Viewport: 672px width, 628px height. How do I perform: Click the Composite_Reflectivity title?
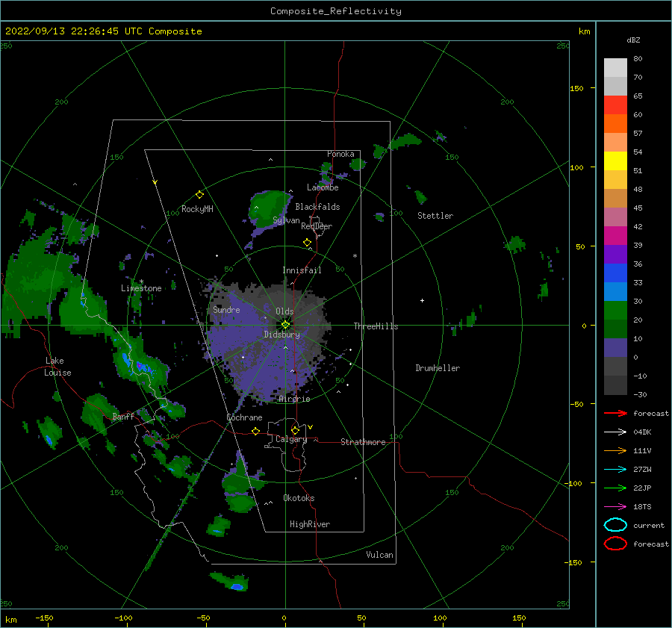[x=335, y=11]
